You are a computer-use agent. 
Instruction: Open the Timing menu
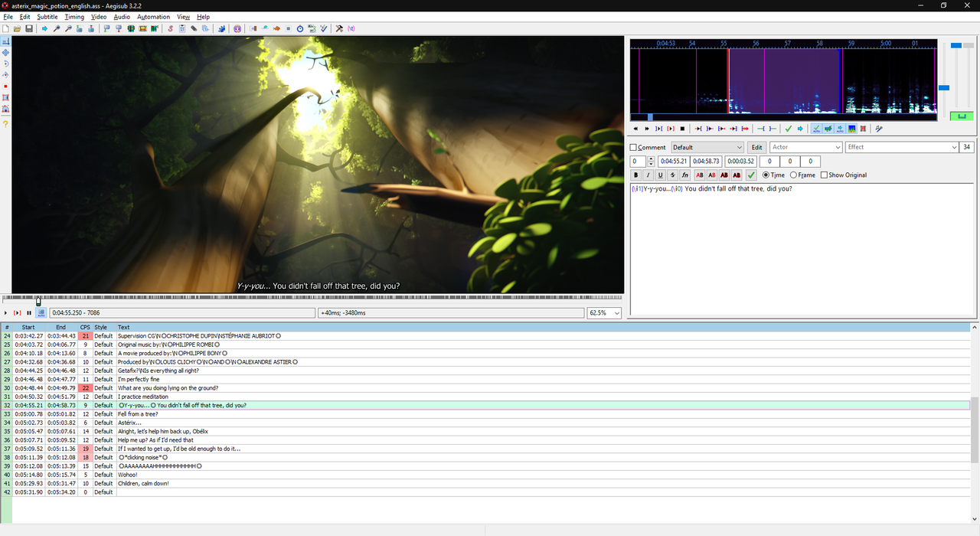[x=74, y=17]
